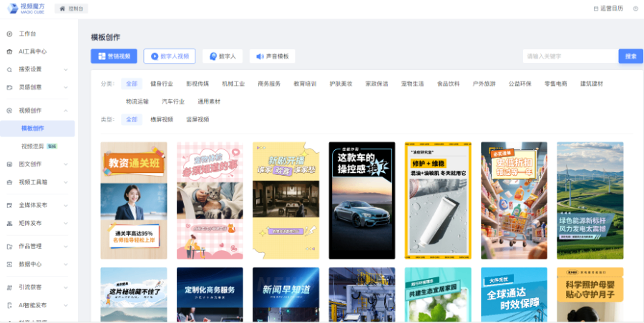Viewport: 644px width, 323px height.
Task: Switch to the 数字人视频 tab
Action: (169, 56)
